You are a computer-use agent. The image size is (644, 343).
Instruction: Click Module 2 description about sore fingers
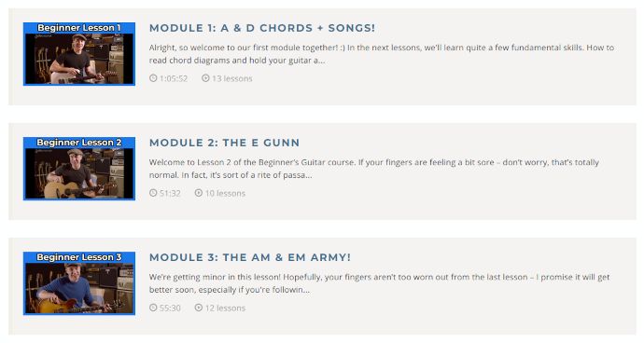point(374,169)
